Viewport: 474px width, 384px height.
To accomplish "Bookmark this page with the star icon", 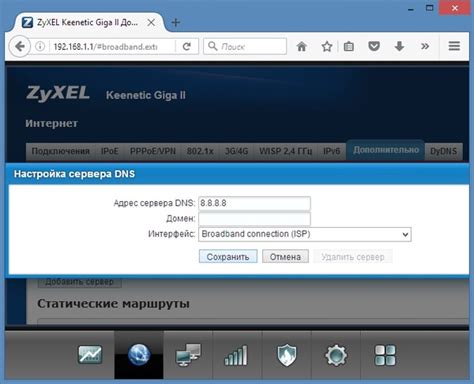I will tap(327, 46).
